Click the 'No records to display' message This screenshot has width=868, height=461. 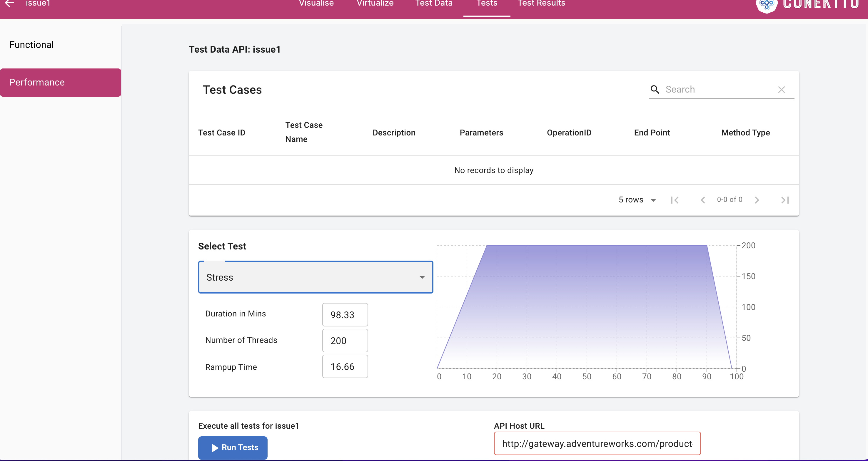coord(494,170)
